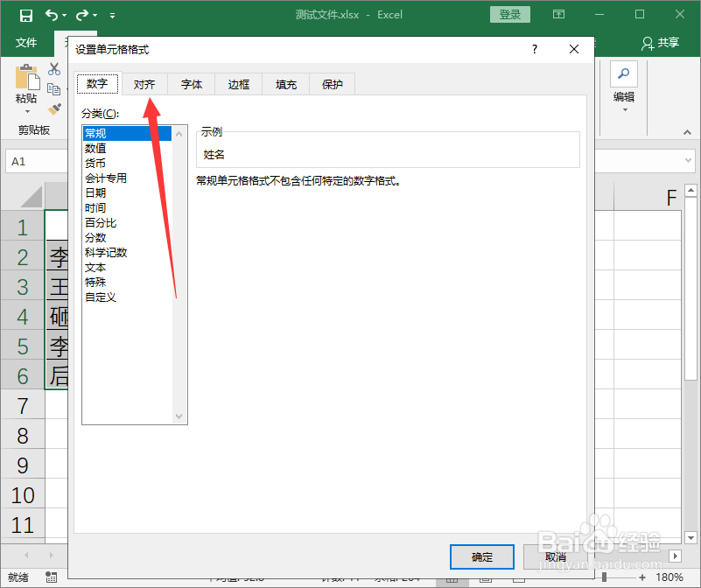The height and width of the screenshot is (588, 701).
Task: Expand the 编辑 group dropdown arrow
Action: coord(625,110)
